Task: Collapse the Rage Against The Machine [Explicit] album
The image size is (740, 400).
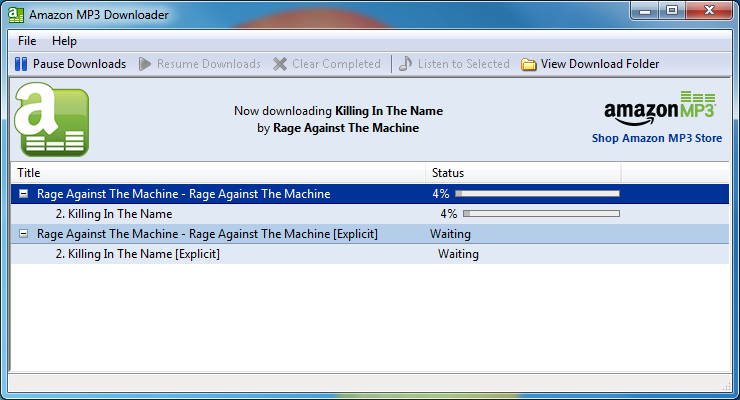Action: click(x=23, y=233)
